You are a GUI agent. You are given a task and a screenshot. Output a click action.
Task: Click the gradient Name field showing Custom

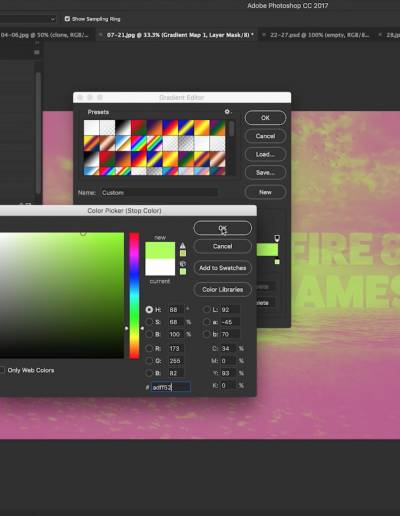coord(159,193)
